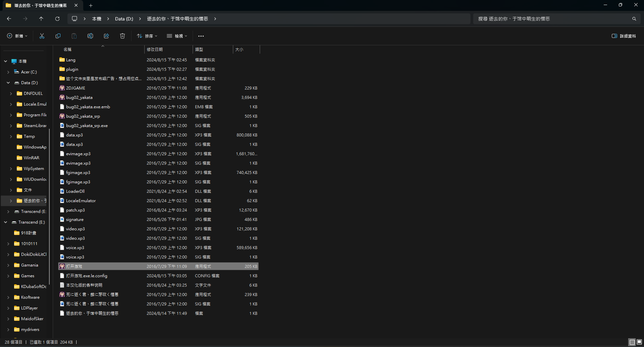Open the 新增 new item dropdown
Viewport: 644px width, 347px height.
point(17,36)
